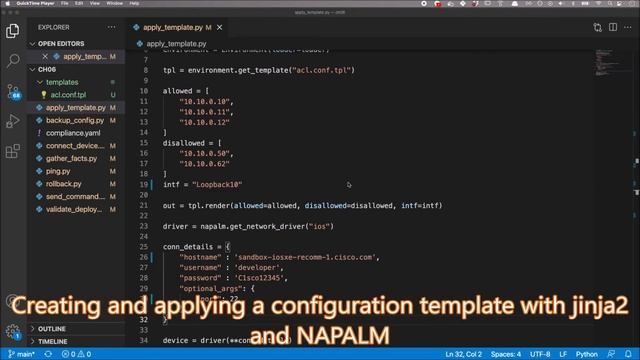Click in code line 19 intf Loopback10
The width and height of the screenshot is (640, 360).
point(202,184)
